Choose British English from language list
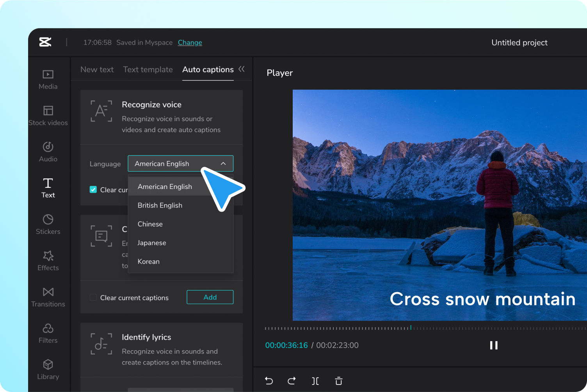 click(160, 205)
